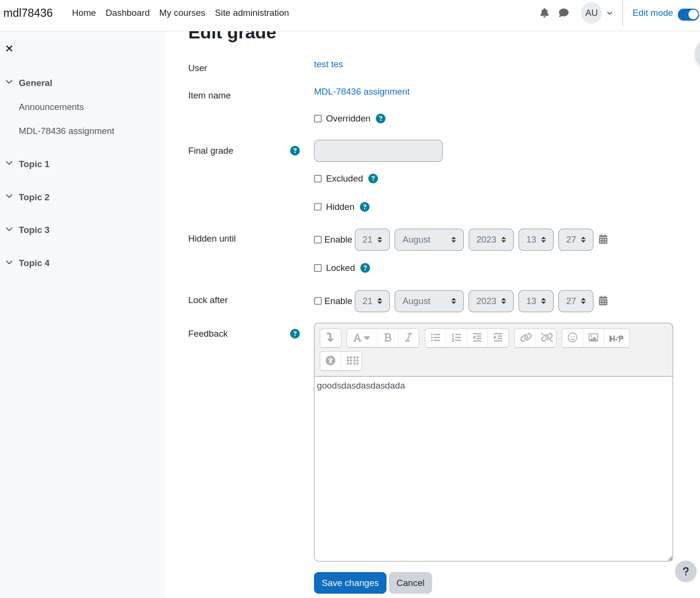Check the Locked checkbox
This screenshot has width=700, height=598.
[x=318, y=268]
